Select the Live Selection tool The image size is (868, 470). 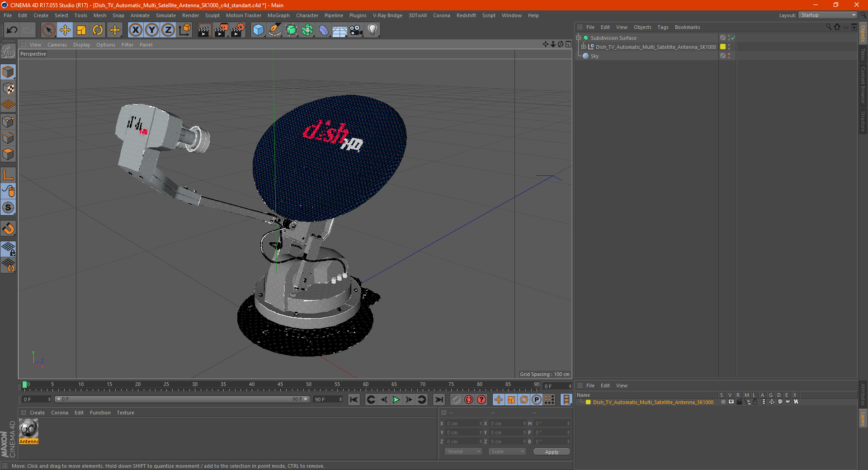pos(48,30)
